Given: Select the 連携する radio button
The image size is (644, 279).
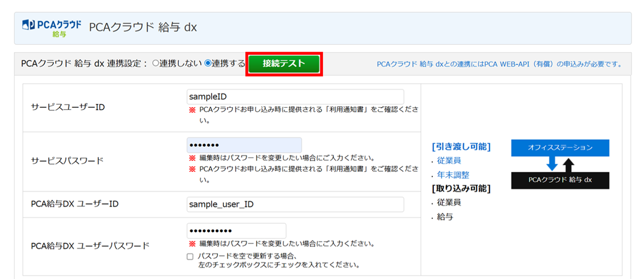Looking at the screenshot, I should click(x=208, y=64).
